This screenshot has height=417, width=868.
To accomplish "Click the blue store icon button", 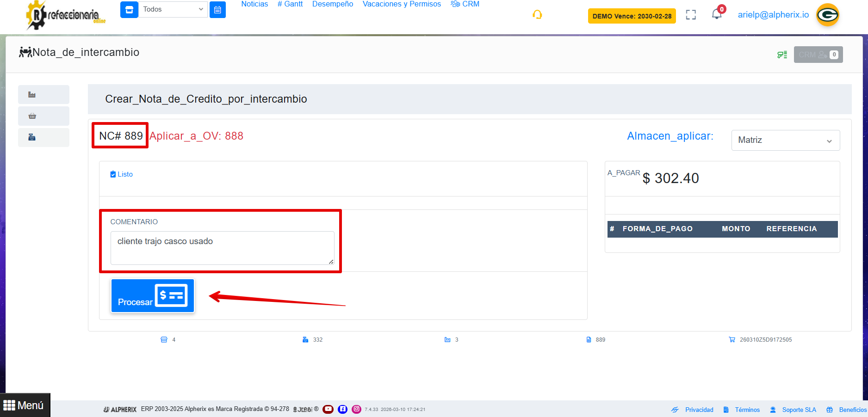I will point(129,10).
